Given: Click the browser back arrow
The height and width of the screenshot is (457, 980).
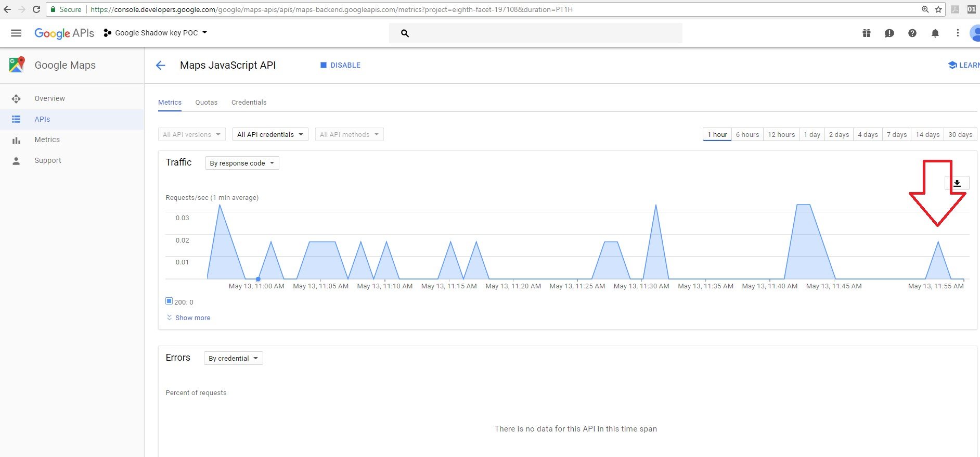Looking at the screenshot, I should (7, 9).
